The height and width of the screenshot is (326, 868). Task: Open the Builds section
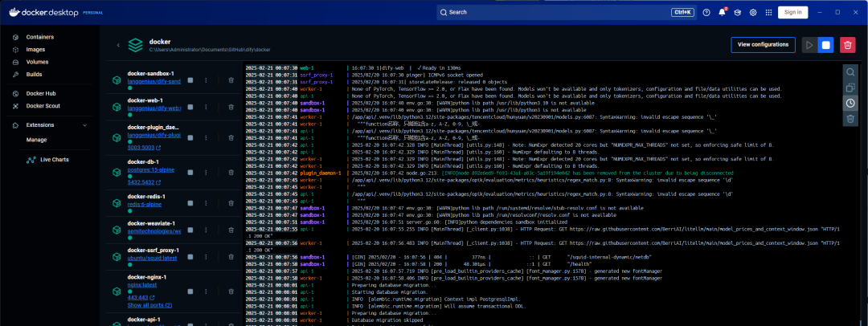[x=34, y=74]
